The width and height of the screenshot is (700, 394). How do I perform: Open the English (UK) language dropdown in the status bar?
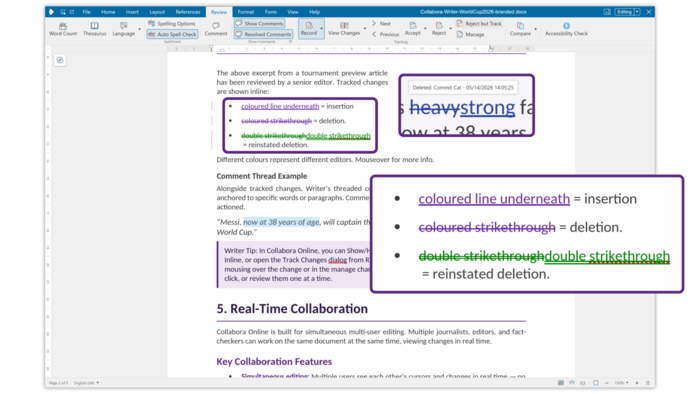86,383
